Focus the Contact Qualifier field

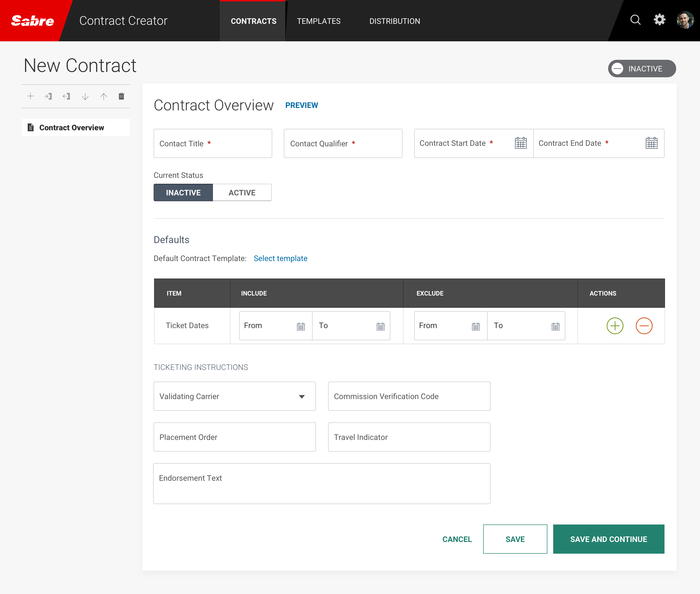(343, 143)
